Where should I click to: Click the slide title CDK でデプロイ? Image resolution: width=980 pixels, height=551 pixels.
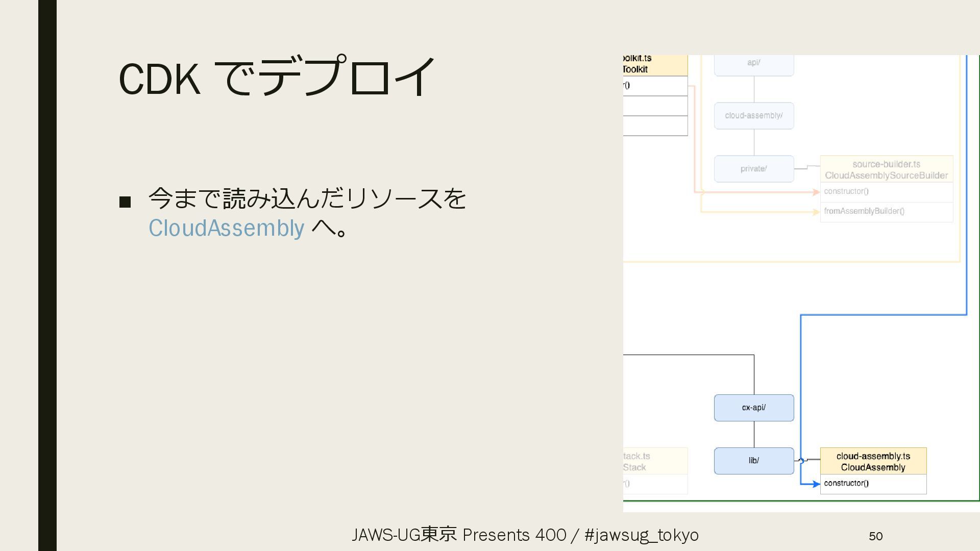[276, 78]
